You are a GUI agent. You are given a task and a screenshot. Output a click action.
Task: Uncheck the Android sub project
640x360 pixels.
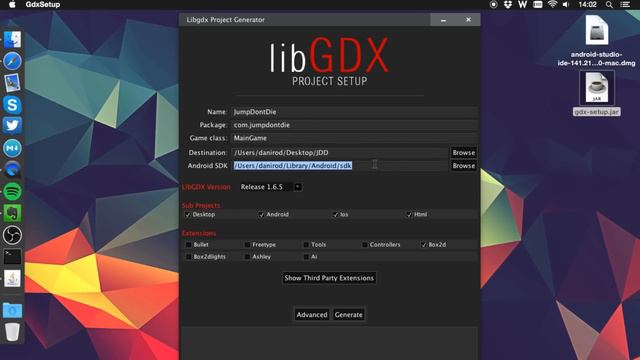[261, 214]
